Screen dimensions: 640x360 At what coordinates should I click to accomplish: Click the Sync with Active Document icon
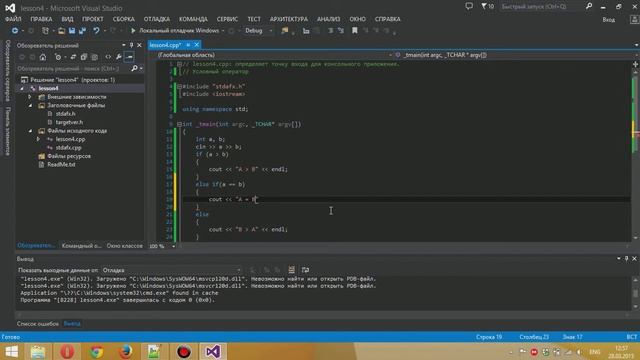click(73, 57)
